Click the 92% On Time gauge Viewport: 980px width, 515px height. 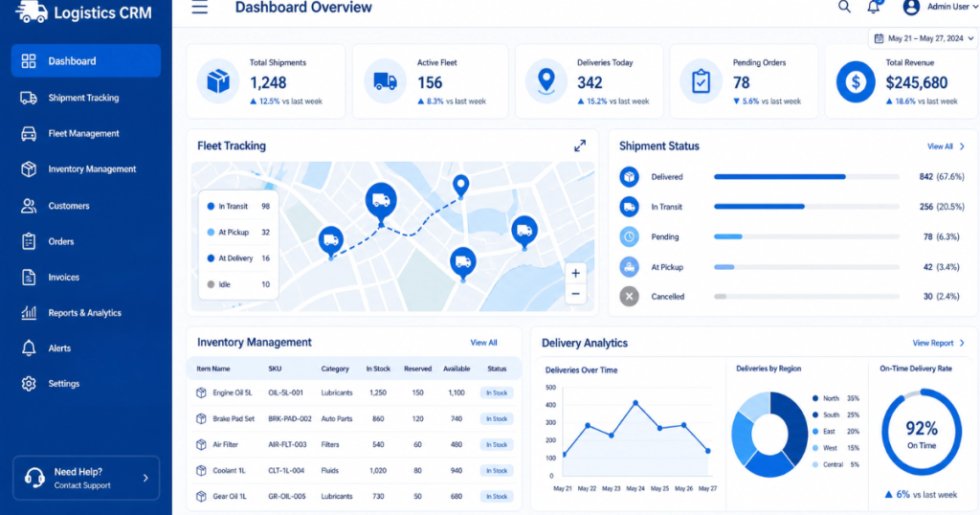point(922,432)
